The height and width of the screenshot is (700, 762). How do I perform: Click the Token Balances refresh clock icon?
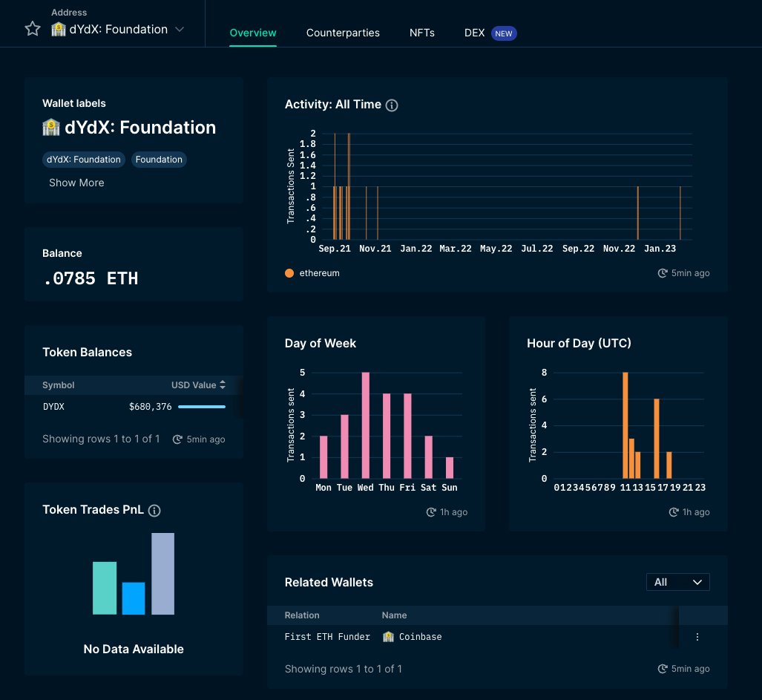177,439
